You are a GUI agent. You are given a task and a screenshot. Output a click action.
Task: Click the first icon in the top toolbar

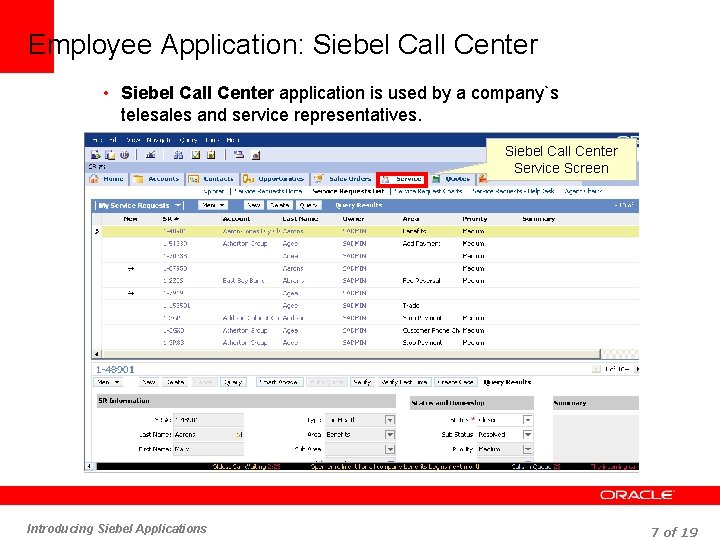96,155
